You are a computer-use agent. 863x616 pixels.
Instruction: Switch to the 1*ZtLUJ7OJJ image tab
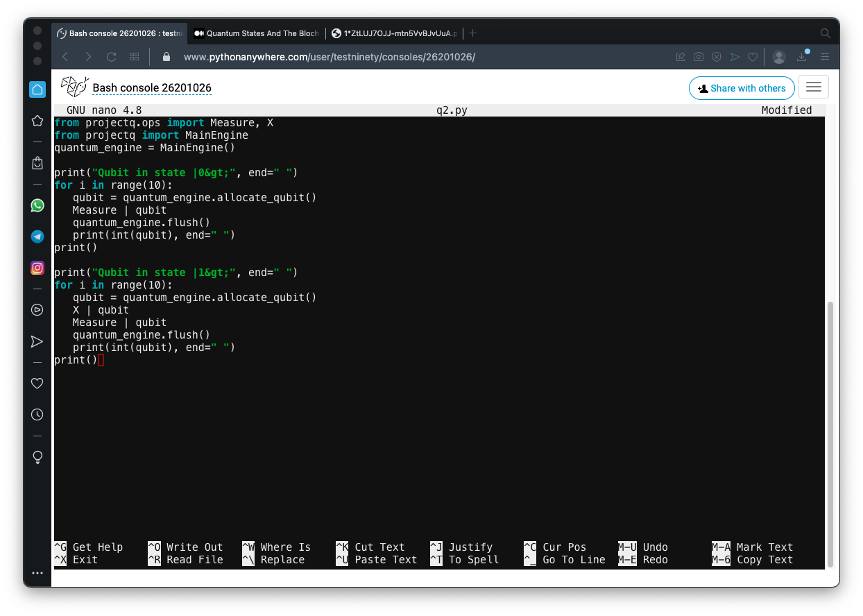395,33
